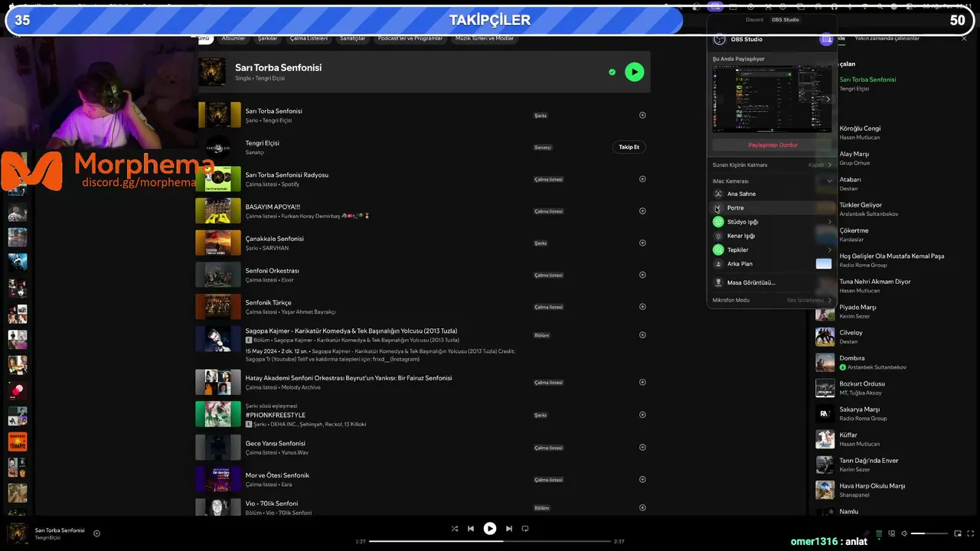Open the queue from the player bar
This screenshot has width=980, height=551.
coord(880,533)
